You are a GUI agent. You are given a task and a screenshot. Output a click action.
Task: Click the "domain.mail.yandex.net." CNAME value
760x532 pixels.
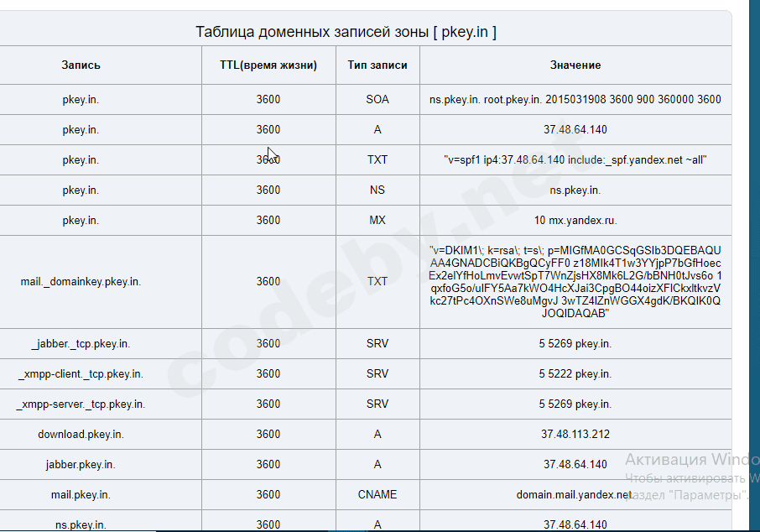click(x=575, y=494)
